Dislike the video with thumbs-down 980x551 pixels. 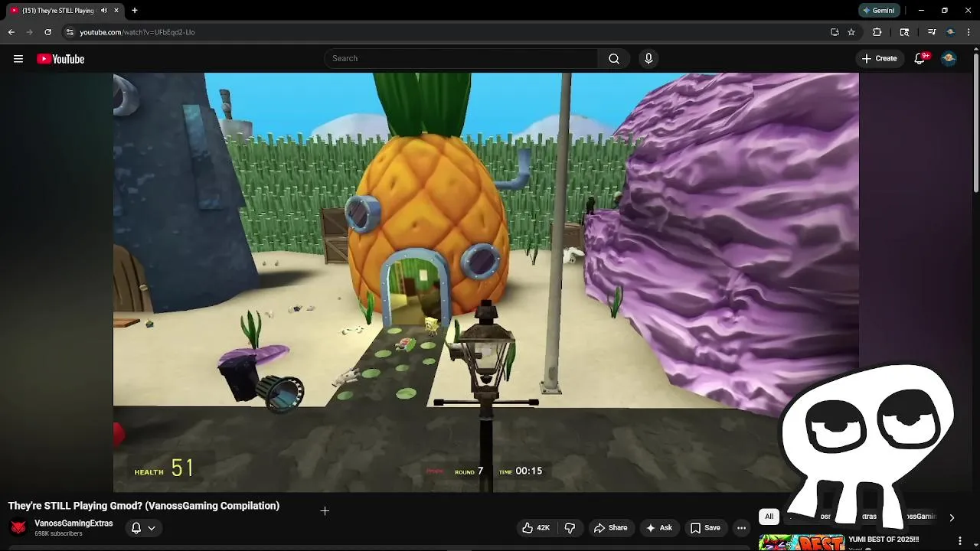570,528
